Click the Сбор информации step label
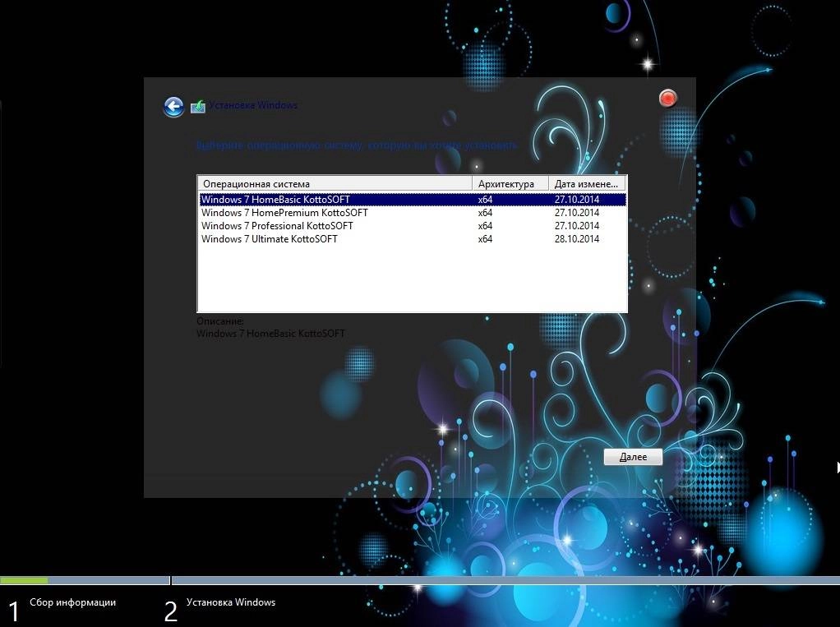 coord(73,602)
